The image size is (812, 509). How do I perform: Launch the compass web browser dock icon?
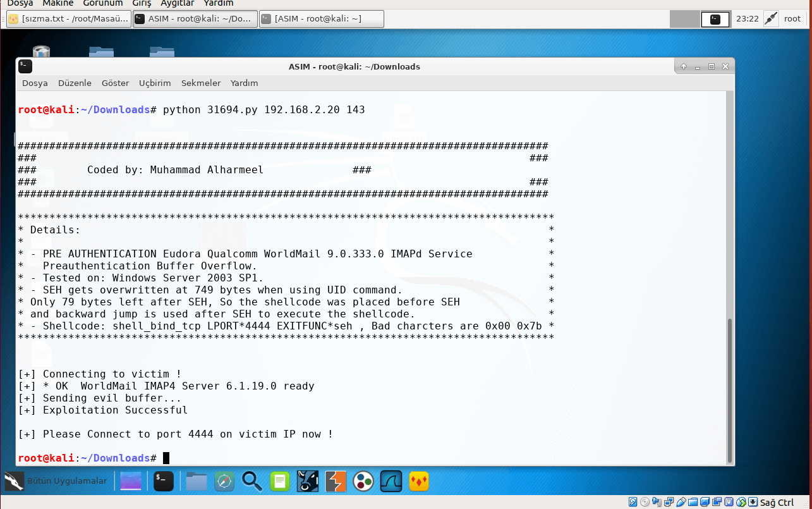tap(224, 481)
